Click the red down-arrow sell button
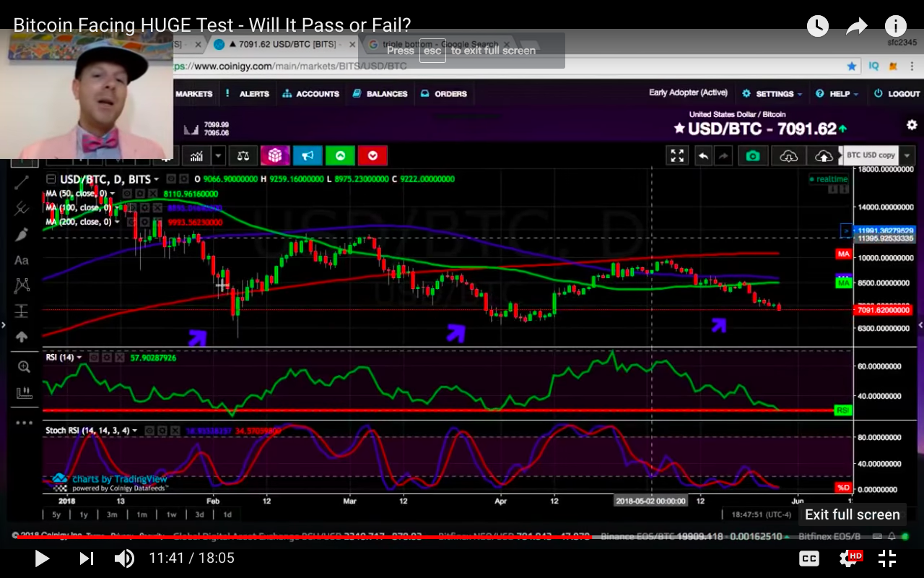924x578 pixels. [372, 155]
